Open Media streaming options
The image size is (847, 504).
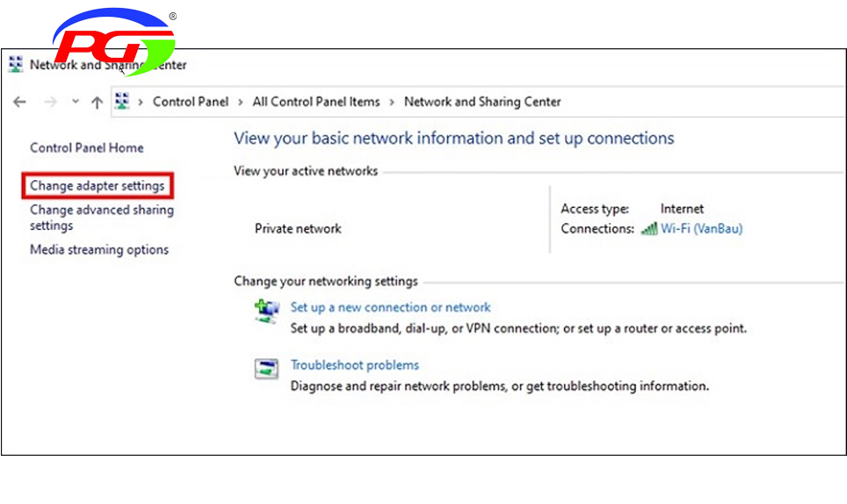pos(99,250)
